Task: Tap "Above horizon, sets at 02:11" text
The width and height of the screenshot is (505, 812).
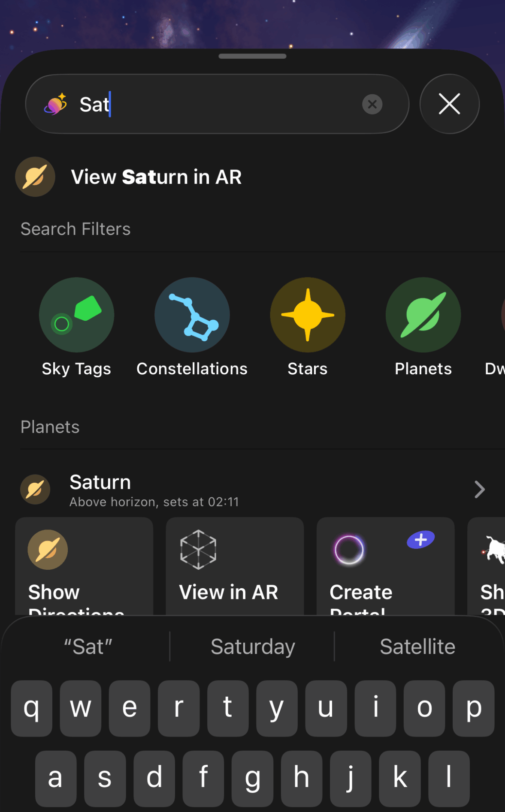Action: tap(154, 502)
